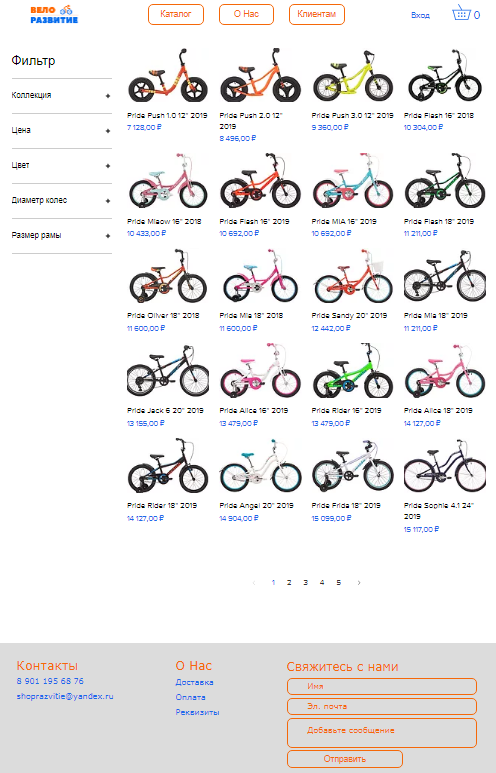Open the Реквизиты footer link

[197, 712]
